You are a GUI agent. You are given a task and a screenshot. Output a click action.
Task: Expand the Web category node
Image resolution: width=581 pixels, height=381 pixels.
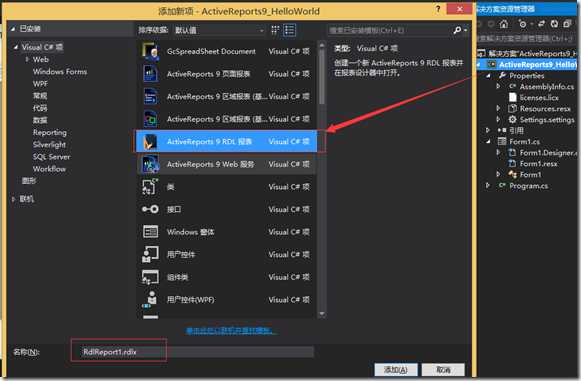[x=27, y=59]
